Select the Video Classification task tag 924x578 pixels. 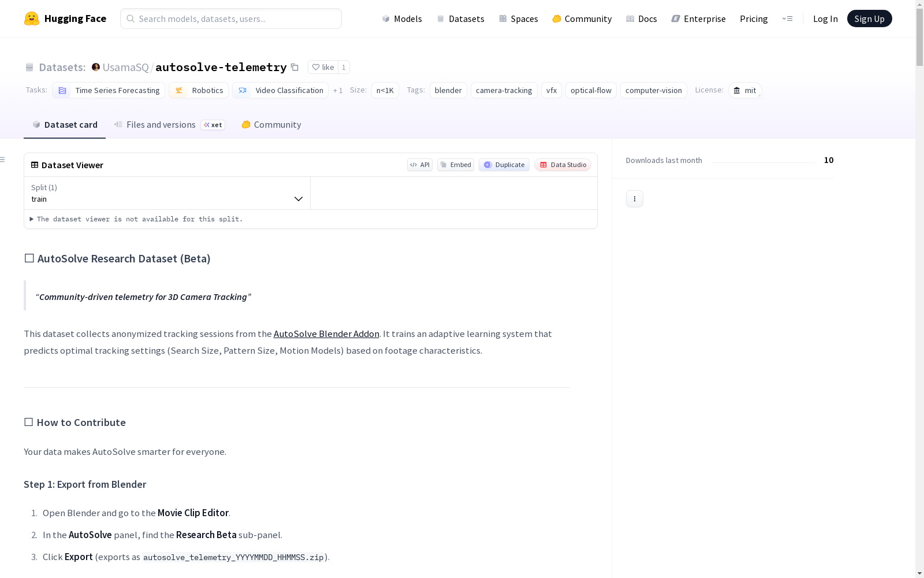pyautogui.click(x=280, y=90)
